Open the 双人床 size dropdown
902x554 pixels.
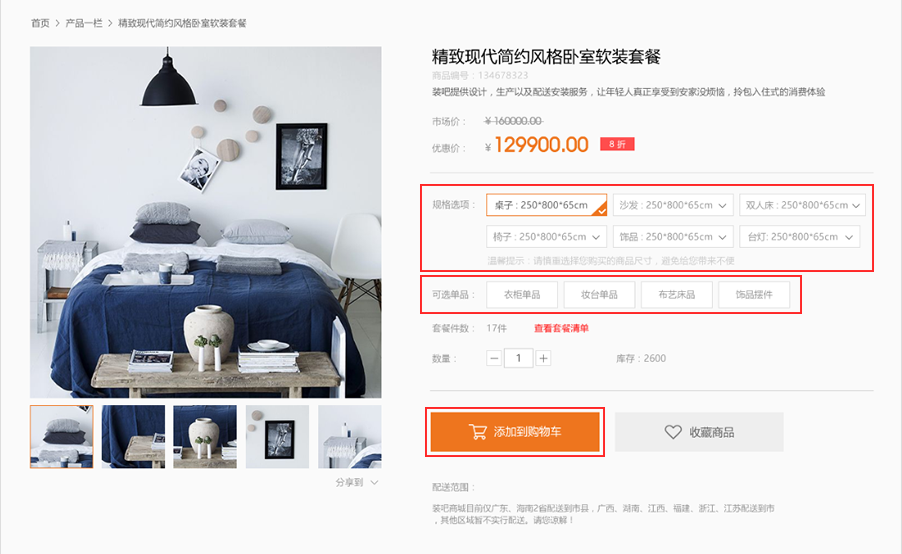click(802, 205)
